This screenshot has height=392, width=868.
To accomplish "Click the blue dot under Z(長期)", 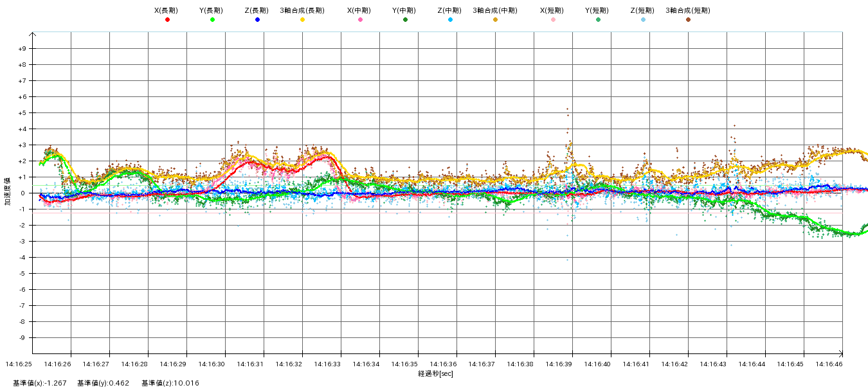I will click(257, 20).
